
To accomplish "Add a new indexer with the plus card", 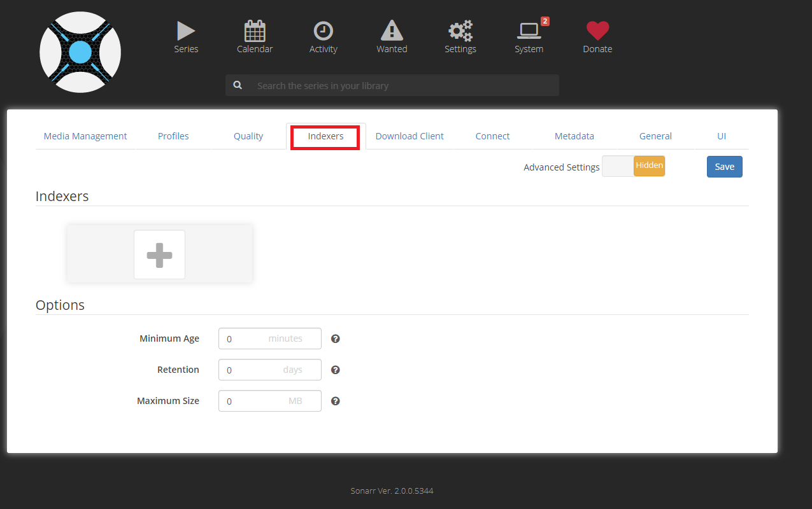I will tap(159, 254).
